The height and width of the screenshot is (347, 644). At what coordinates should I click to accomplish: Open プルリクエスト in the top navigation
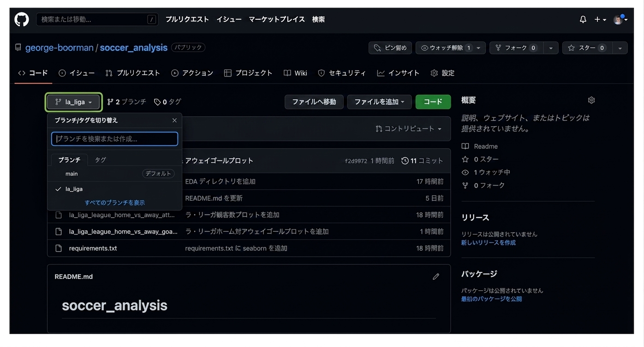pyautogui.click(x=187, y=19)
